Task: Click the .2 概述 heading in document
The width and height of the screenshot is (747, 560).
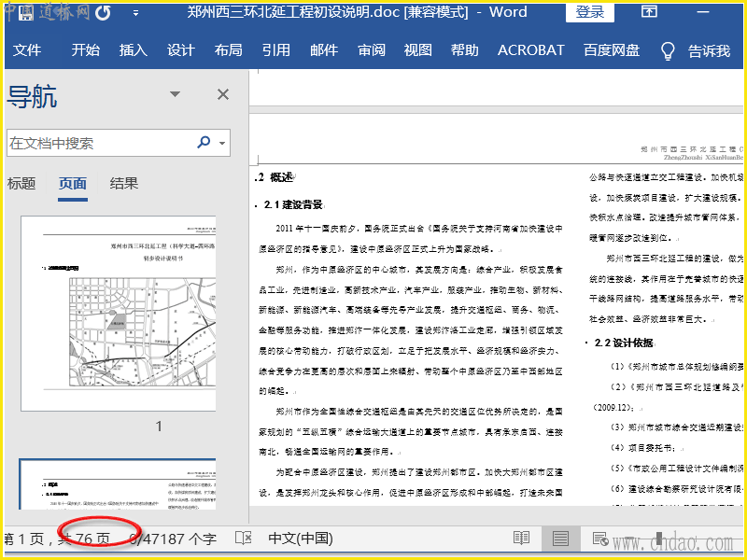Action: 275,177
